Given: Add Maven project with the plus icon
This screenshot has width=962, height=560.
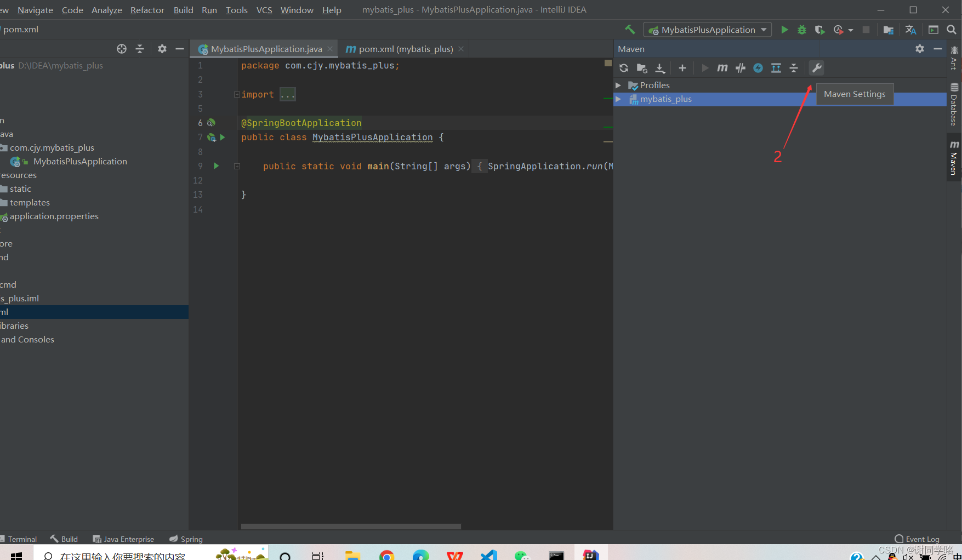Looking at the screenshot, I should click(682, 68).
